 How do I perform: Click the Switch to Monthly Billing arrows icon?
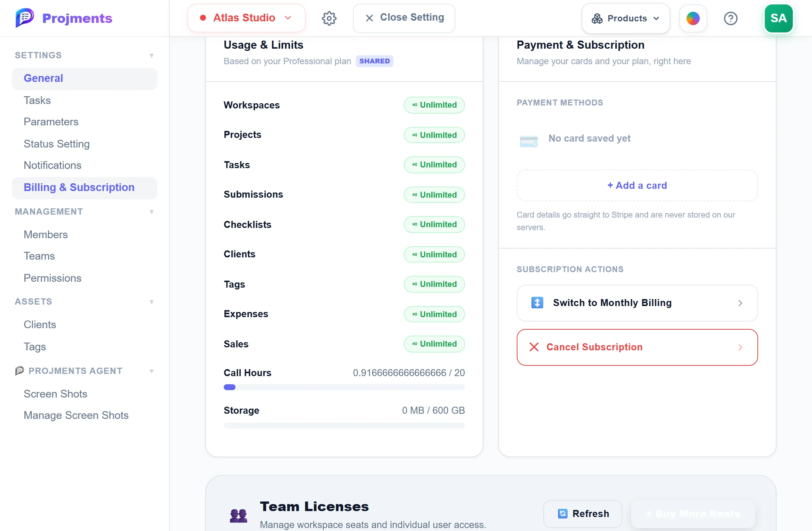(x=537, y=303)
